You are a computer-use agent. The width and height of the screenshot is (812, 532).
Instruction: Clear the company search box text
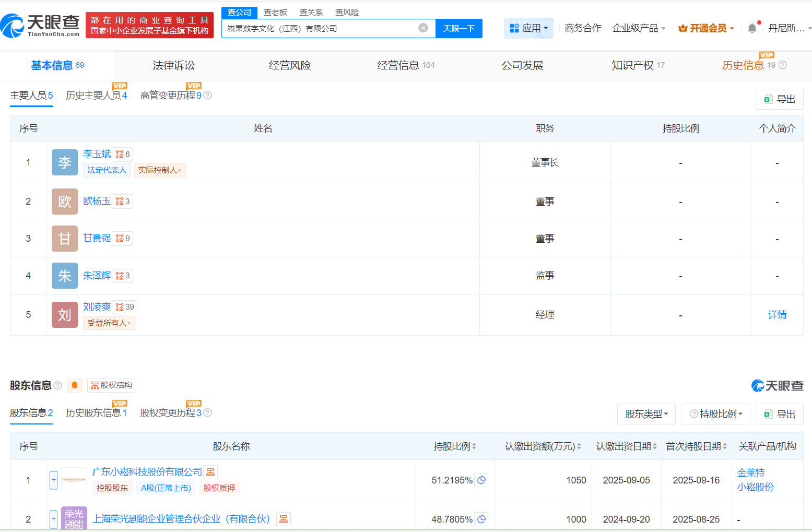(423, 28)
